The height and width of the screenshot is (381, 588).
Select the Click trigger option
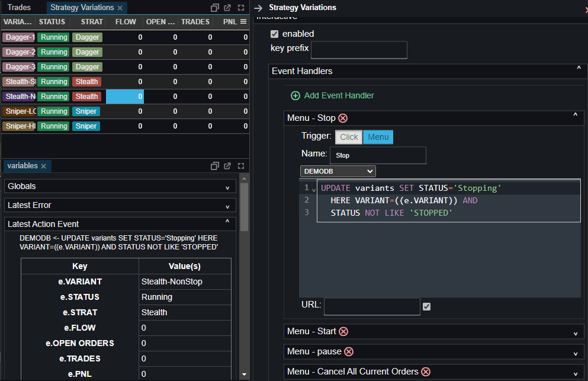click(x=349, y=137)
